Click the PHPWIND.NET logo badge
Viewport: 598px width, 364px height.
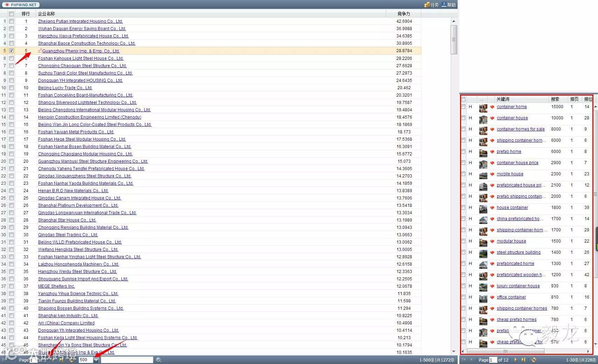tap(21, 5)
